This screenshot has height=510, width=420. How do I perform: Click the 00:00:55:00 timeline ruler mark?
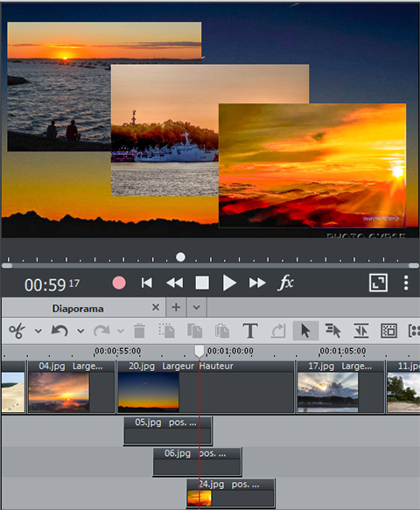[x=117, y=351]
